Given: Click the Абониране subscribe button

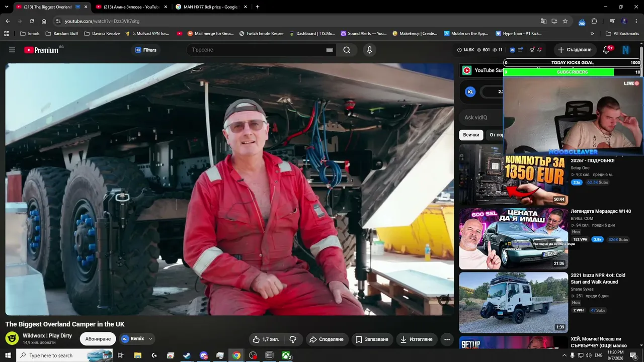Looking at the screenshot, I should tap(98, 339).
